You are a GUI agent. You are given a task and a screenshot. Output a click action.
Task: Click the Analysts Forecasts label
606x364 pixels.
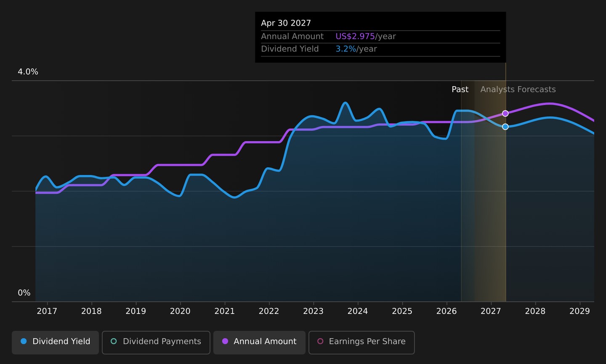pyautogui.click(x=518, y=90)
